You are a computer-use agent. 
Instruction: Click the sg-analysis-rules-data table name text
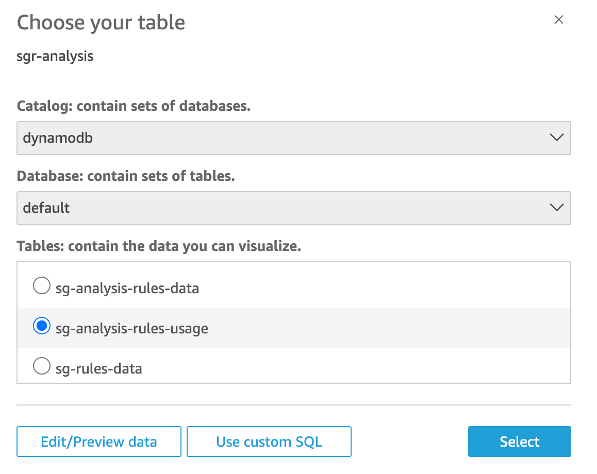(x=127, y=288)
